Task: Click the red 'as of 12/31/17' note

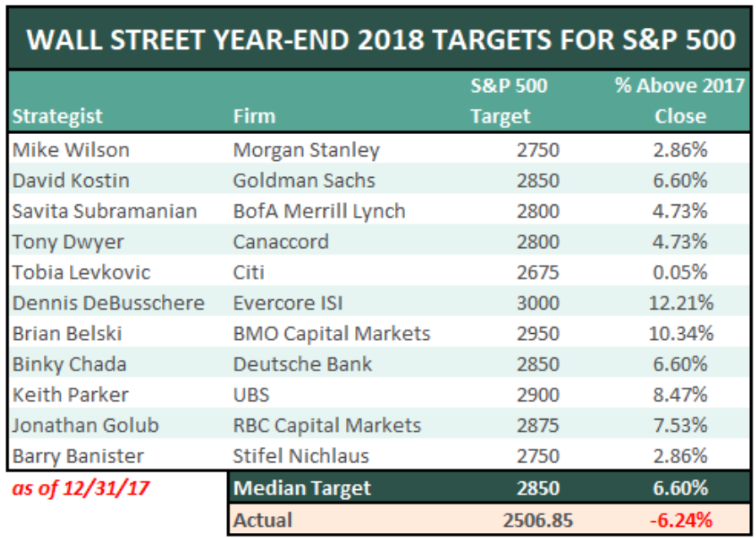Action: (x=80, y=488)
